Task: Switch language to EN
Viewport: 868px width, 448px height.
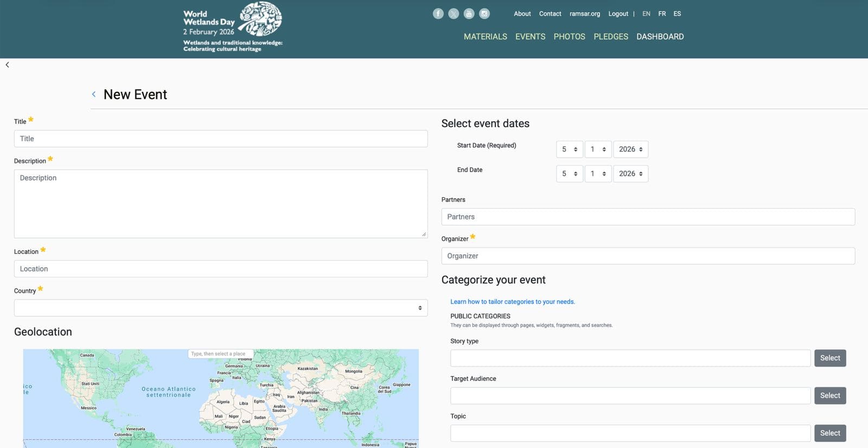Action: tap(646, 14)
